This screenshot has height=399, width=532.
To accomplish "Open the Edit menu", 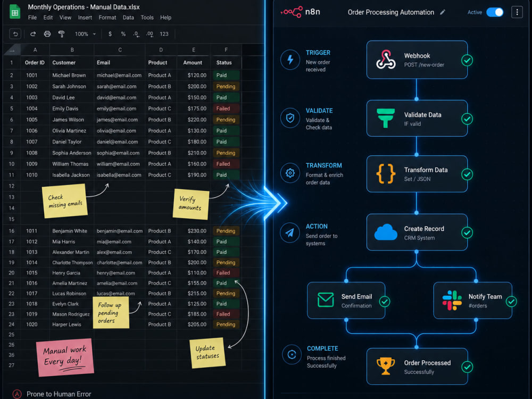I will click(48, 18).
